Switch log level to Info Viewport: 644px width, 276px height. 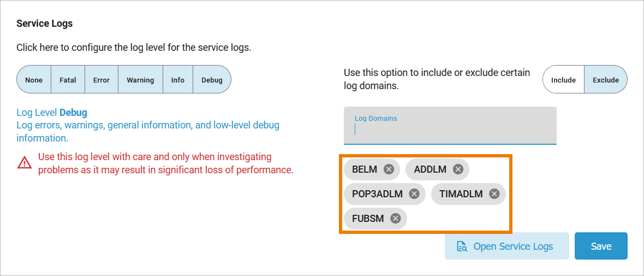pos(178,80)
